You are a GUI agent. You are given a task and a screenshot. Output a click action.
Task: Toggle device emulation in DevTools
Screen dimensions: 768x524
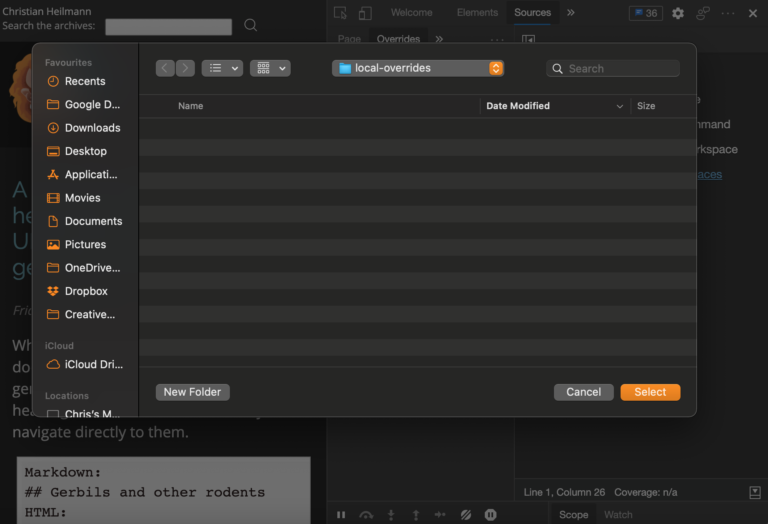pos(365,13)
